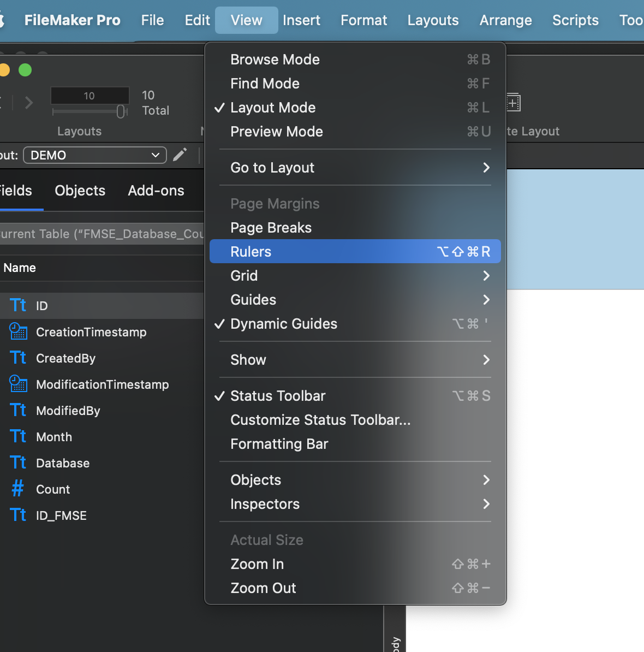The height and width of the screenshot is (652, 644).
Task: Click the pencil edit layout icon
Action: tap(180, 155)
